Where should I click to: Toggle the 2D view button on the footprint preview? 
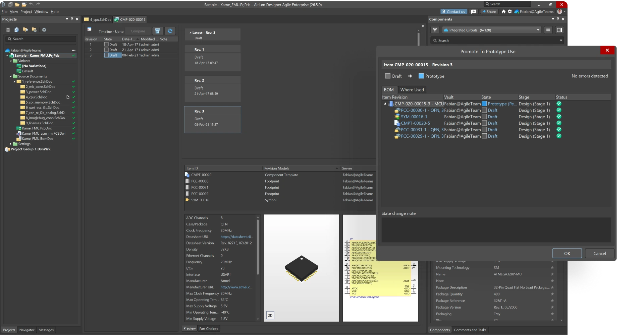270,315
